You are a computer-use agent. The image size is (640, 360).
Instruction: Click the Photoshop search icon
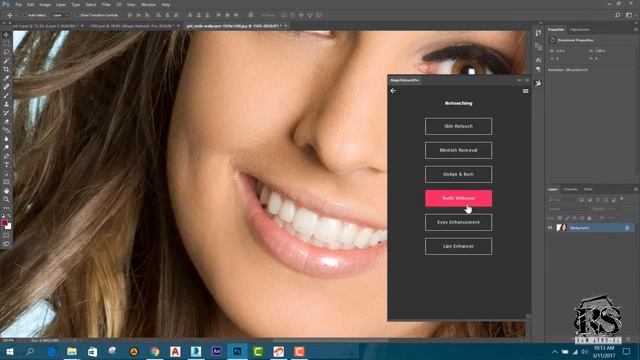pyautogui.click(x=618, y=15)
